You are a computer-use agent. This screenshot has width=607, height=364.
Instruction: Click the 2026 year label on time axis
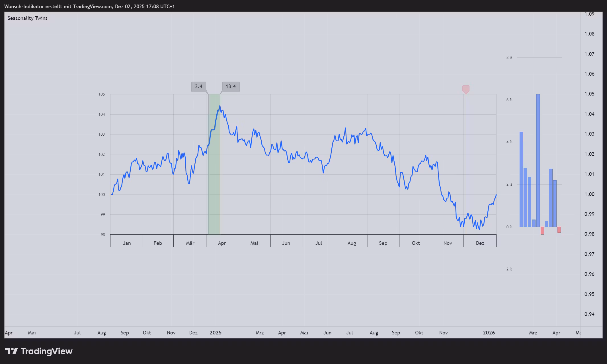[489, 333]
